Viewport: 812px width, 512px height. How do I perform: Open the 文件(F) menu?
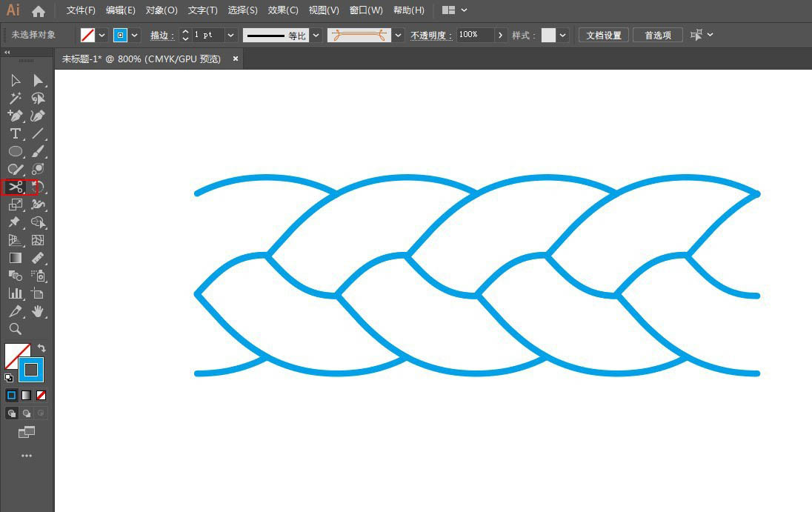(x=81, y=10)
